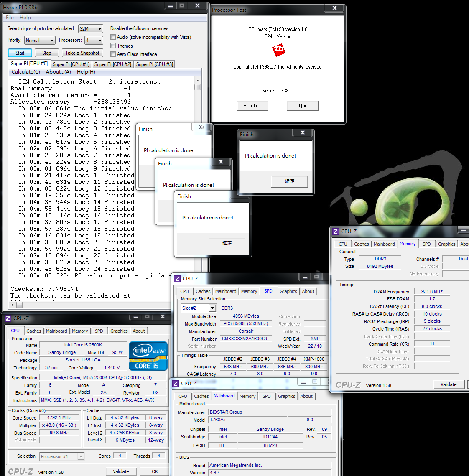Switch to Super PI [CPU #1] tab

pos(71,64)
